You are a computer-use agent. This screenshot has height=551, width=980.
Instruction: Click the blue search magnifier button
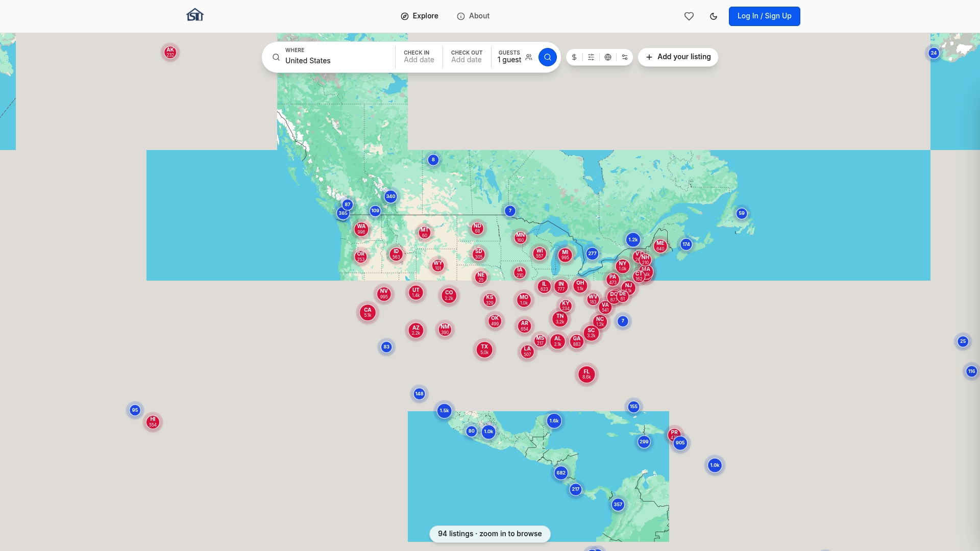[x=548, y=57]
